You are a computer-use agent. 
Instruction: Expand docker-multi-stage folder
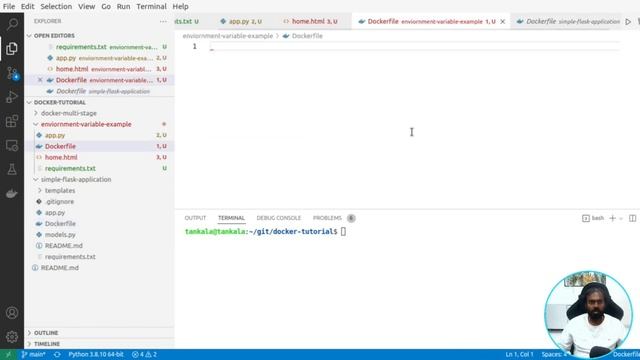pyautogui.click(x=69, y=113)
